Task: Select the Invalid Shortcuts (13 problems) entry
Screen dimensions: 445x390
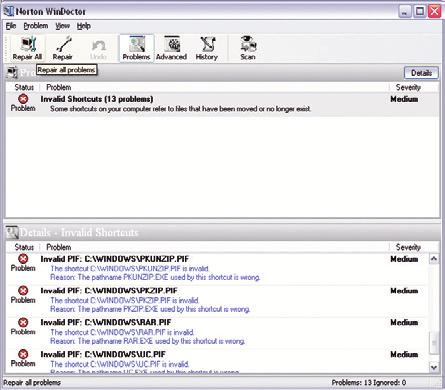Action: (x=223, y=104)
